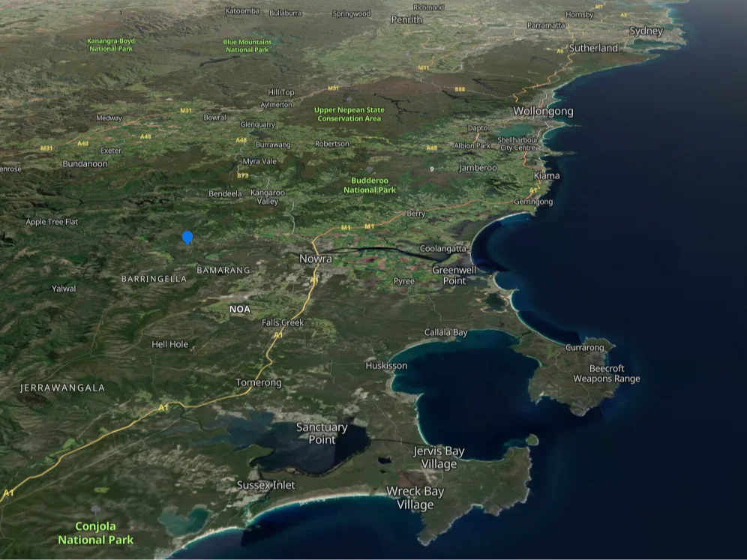
Task: Click the Nowra town label
Action: (315, 259)
